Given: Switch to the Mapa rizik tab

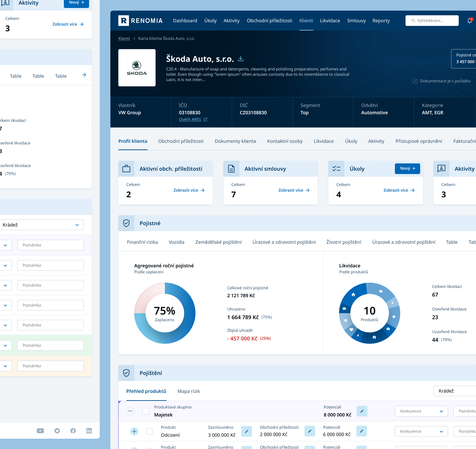Looking at the screenshot, I should (189, 391).
